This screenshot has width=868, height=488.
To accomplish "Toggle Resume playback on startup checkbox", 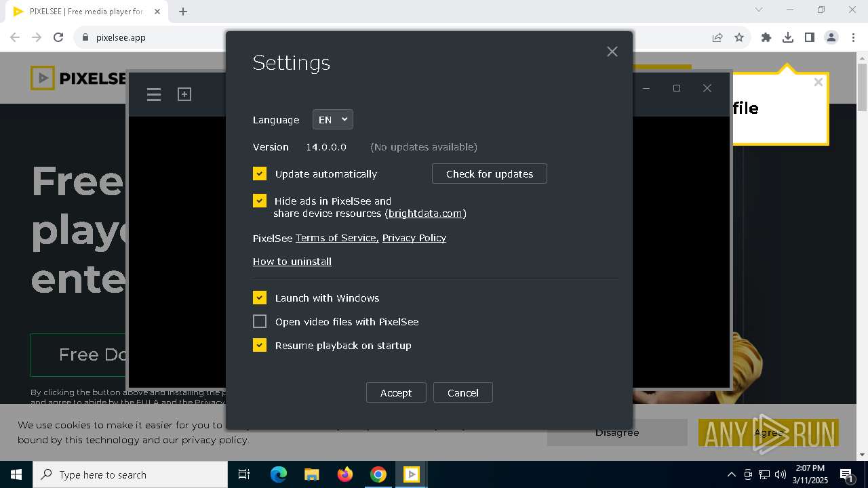I will click(260, 345).
